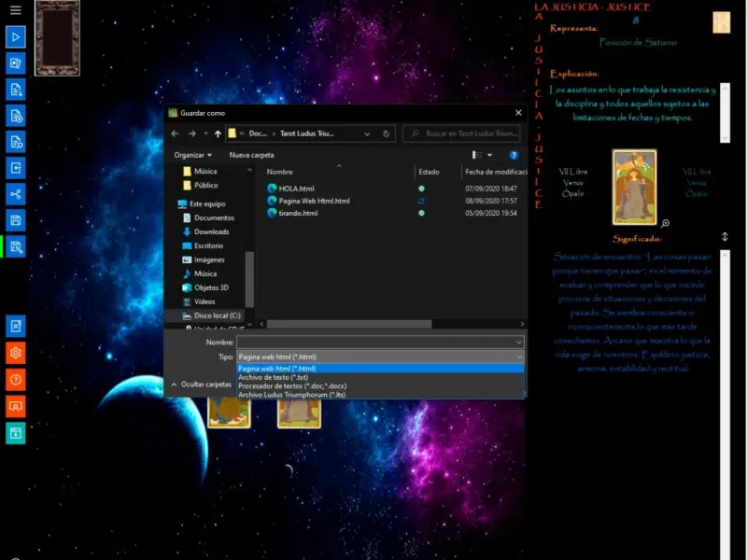Click the orange question mark help icon
The image size is (747, 560).
pos(15,380)
